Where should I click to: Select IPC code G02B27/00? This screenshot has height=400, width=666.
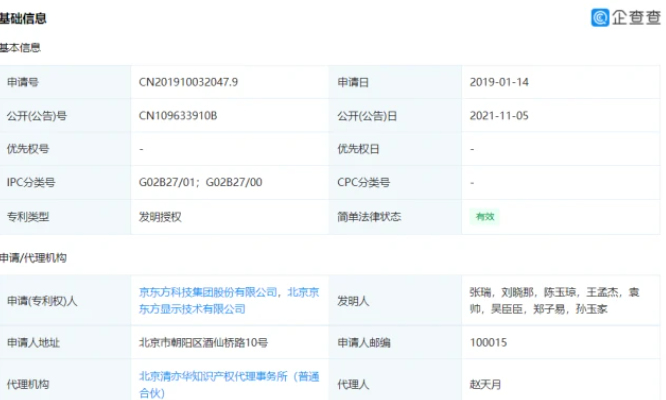234,182
